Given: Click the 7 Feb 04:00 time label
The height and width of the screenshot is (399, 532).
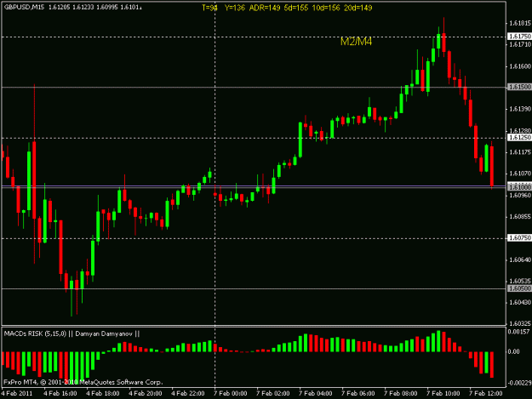Looking at the screenshot, I should pos(316,394).
